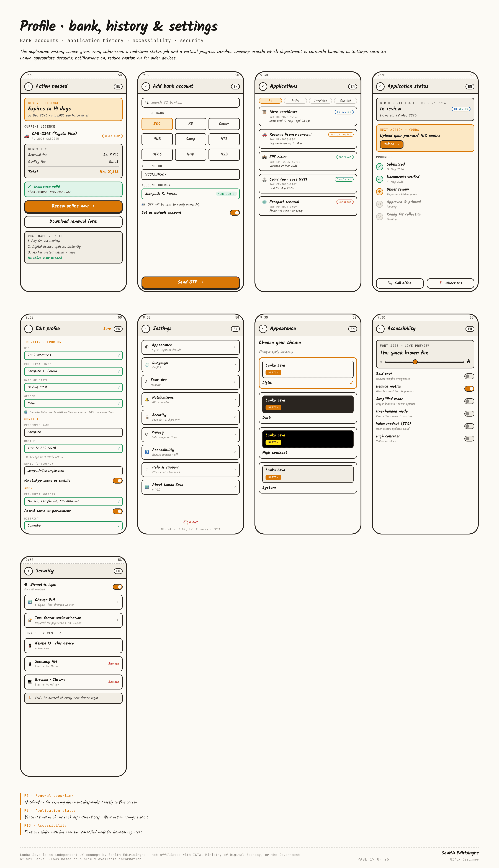Click the bell icon on Notifications row

[x=147, y=400]
